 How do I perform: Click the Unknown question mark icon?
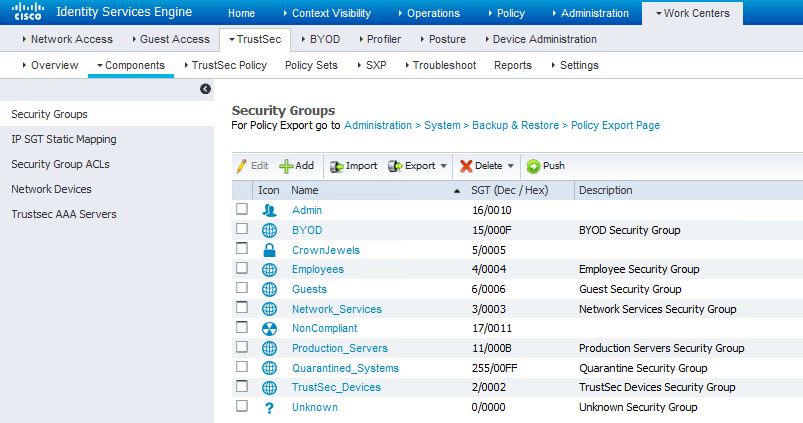pyautogui.click(x=269, y=408)
